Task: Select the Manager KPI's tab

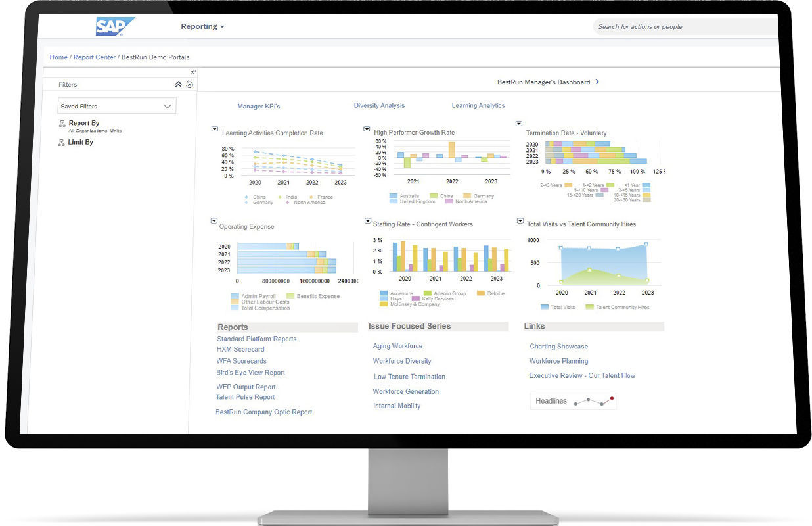Action: (258, 106)
